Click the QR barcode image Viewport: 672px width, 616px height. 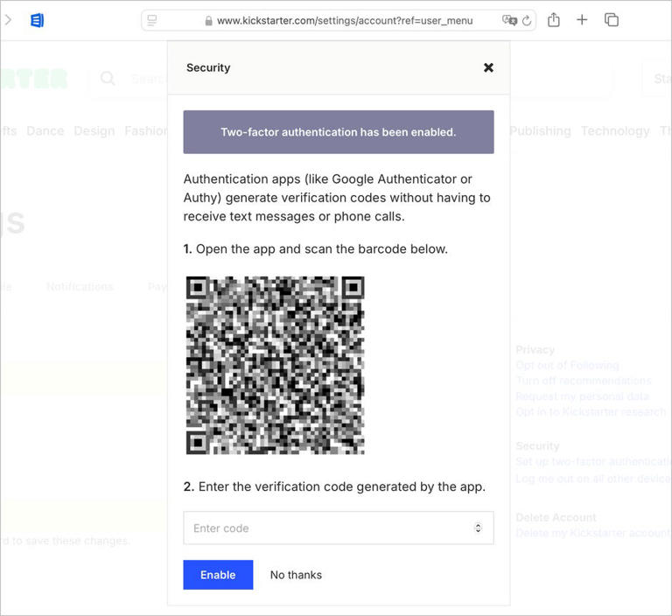coord(275,365)
